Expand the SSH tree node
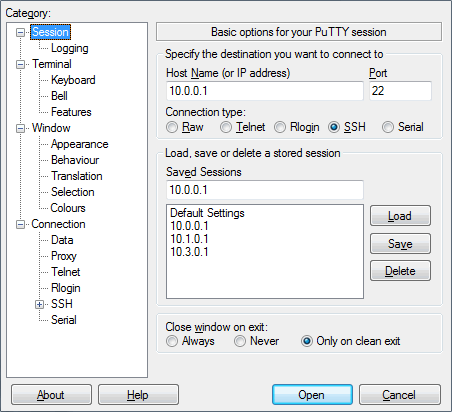 (x=39, y=304)
